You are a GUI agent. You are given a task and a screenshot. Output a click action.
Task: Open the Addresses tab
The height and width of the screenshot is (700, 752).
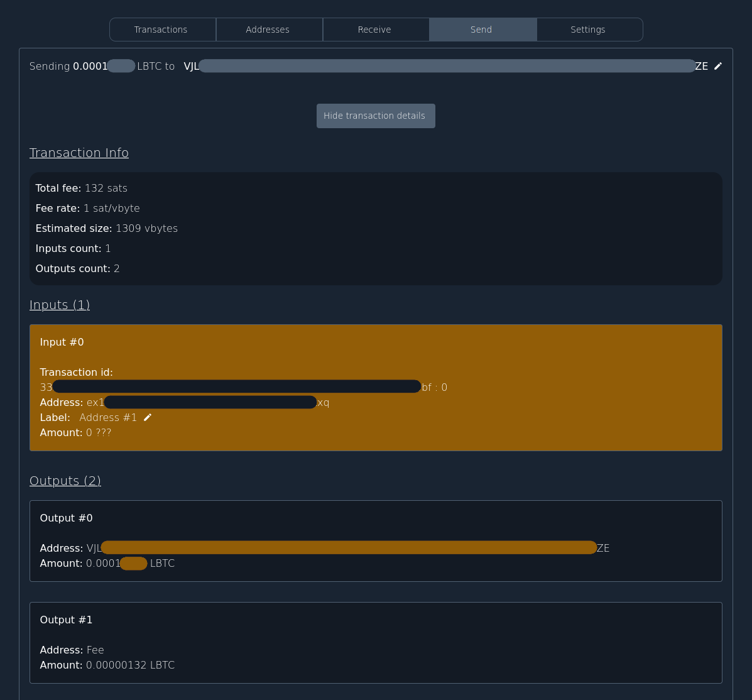268,30
